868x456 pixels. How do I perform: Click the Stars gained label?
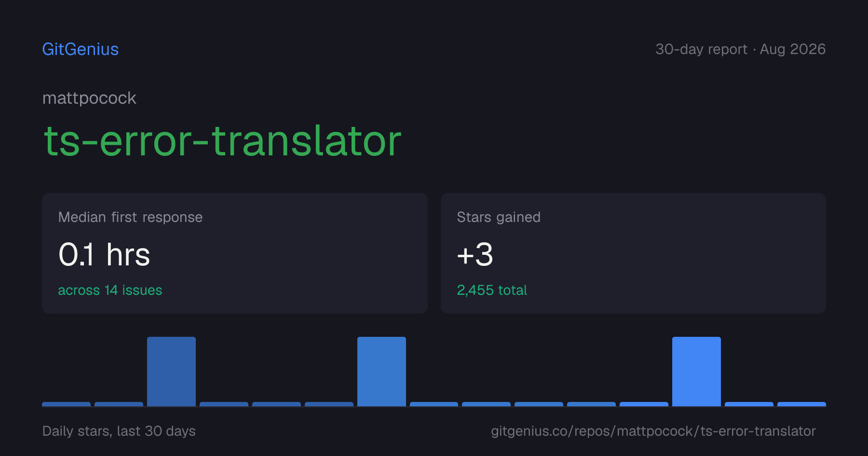pos(499,217)
